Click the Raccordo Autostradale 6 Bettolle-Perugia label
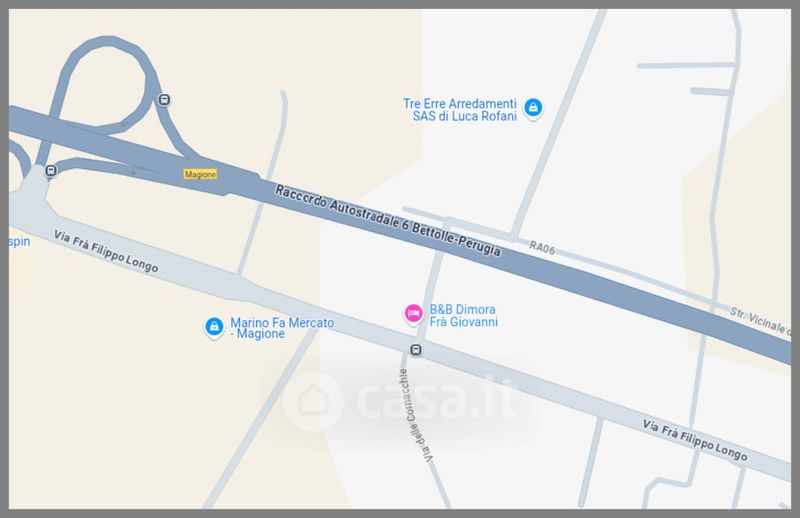The width and height of the screenshot is (800, 518). point(388,220)
